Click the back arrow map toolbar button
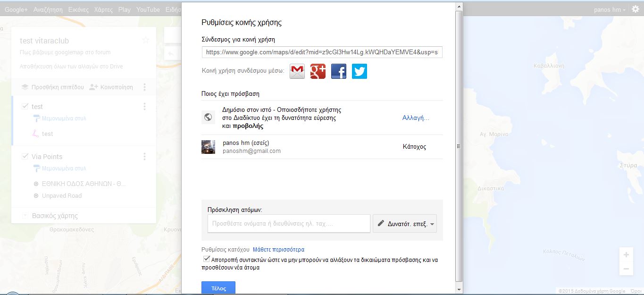Screen dimensions: 644x295 [x=171, y=53]
